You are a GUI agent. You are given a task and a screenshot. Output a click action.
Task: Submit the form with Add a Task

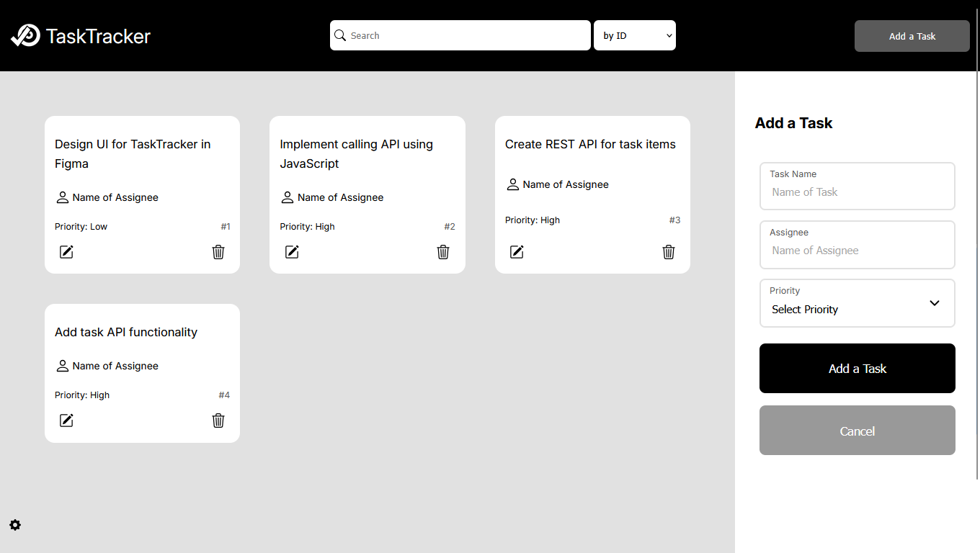857,368
